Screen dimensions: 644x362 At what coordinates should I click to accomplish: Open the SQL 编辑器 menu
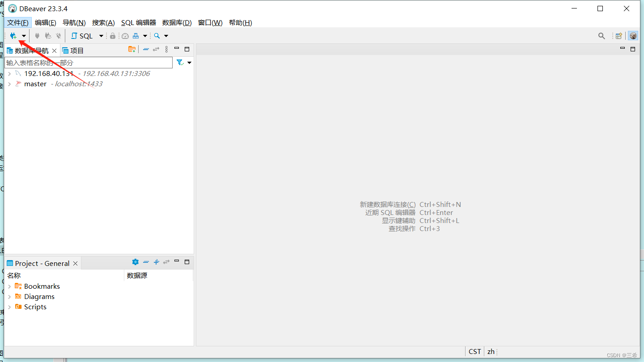139,22
